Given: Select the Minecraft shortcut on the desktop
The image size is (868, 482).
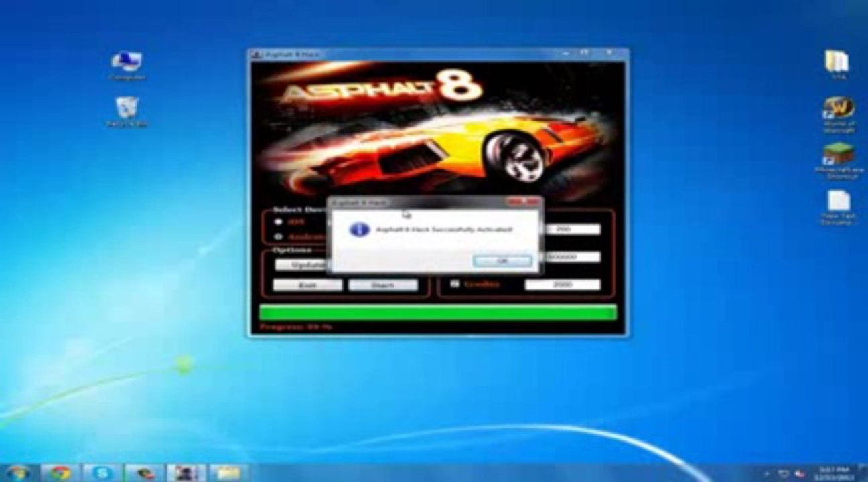Looking at the screenshot, I should tap(838, 161).
